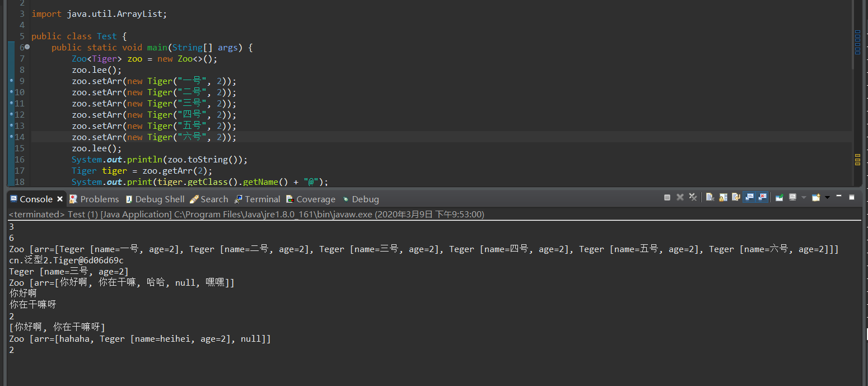The height and width of the screenshot is (386, 868).
Task: Click the Coverage tab icon
Action: (x=290, y=199)
